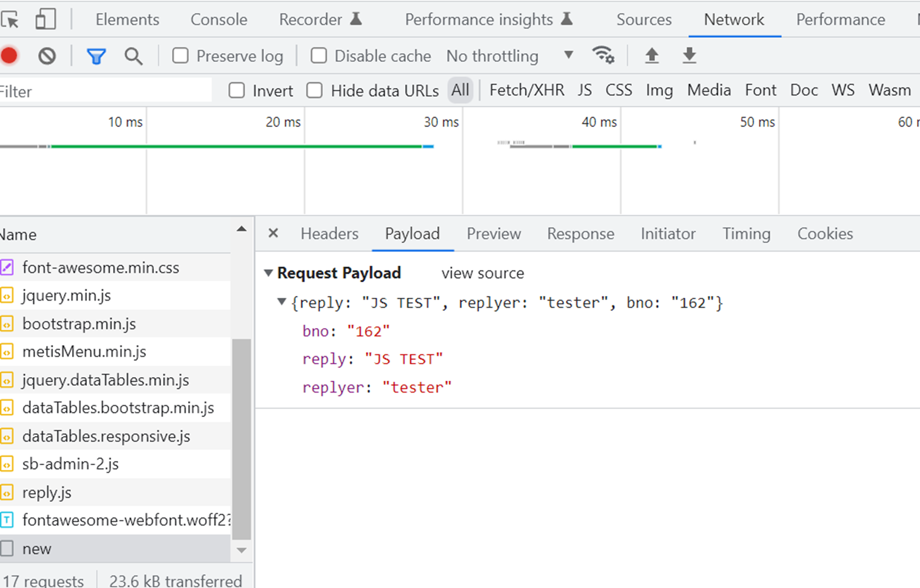Screen dimensions: 920x588
Task: Toggle the filter funnel icon
Action: click(x=96, y=56)
